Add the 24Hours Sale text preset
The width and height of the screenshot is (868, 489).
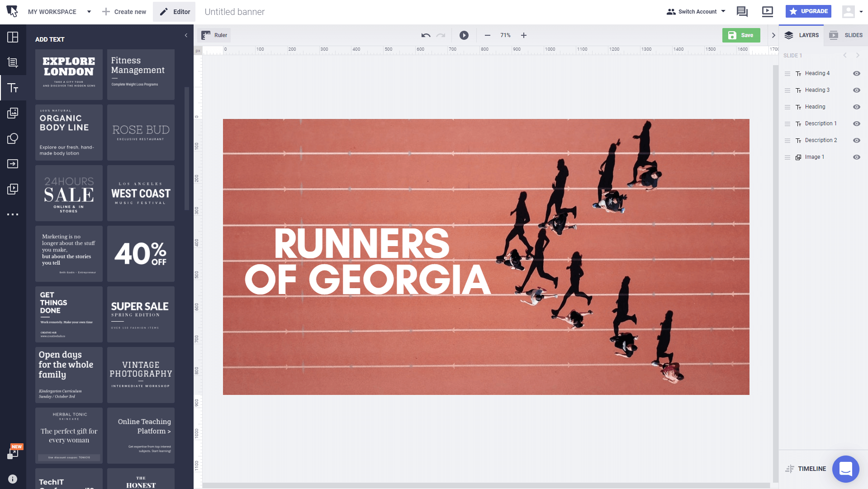tap(69, 193)
